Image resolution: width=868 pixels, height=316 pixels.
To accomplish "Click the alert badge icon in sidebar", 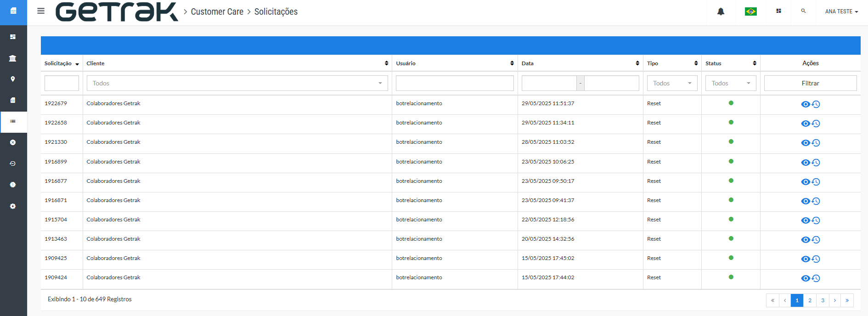I will pos(13,185).
